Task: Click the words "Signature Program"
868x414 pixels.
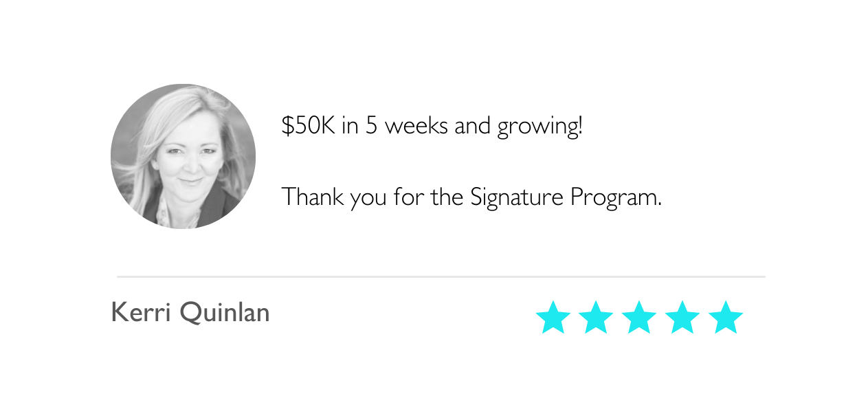Action: (x=565, y=198)
